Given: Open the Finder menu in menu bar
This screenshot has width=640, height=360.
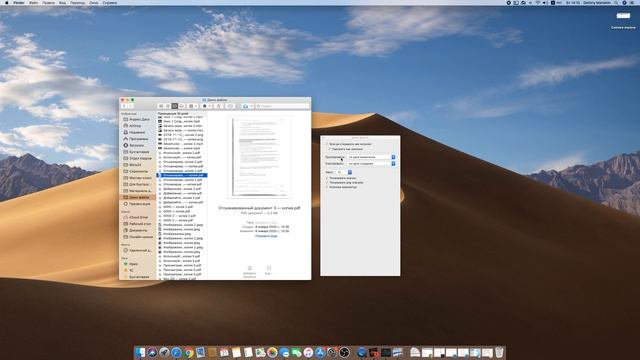Looking at the screenshot, I should click(19, 2).
